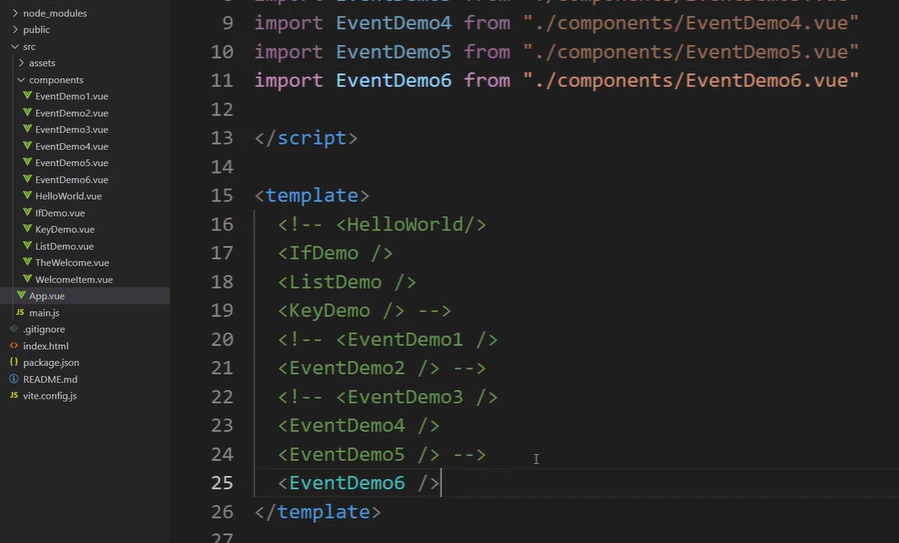Open README.md file

pyautogui.click(x=50, y=379)
